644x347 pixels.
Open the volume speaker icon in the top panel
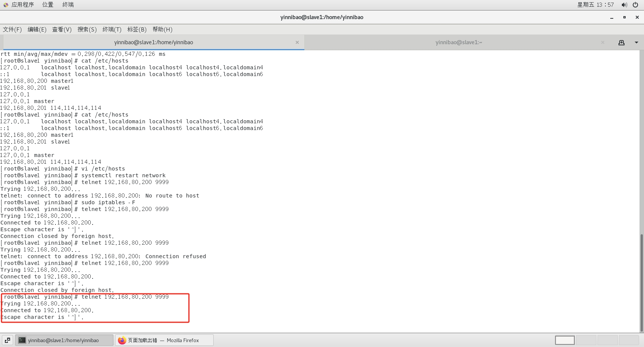point(624,5)
